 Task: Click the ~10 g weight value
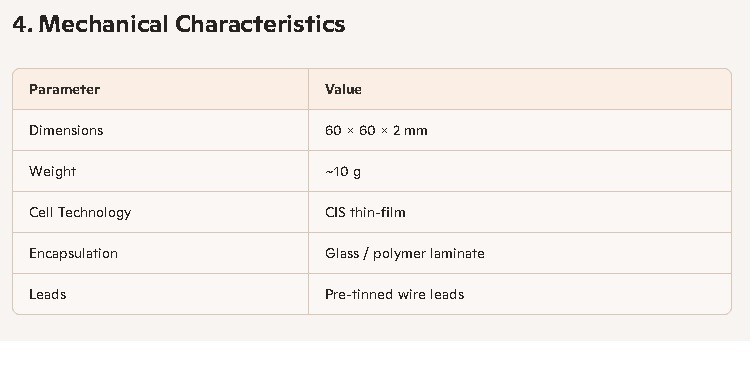point(343,171)
